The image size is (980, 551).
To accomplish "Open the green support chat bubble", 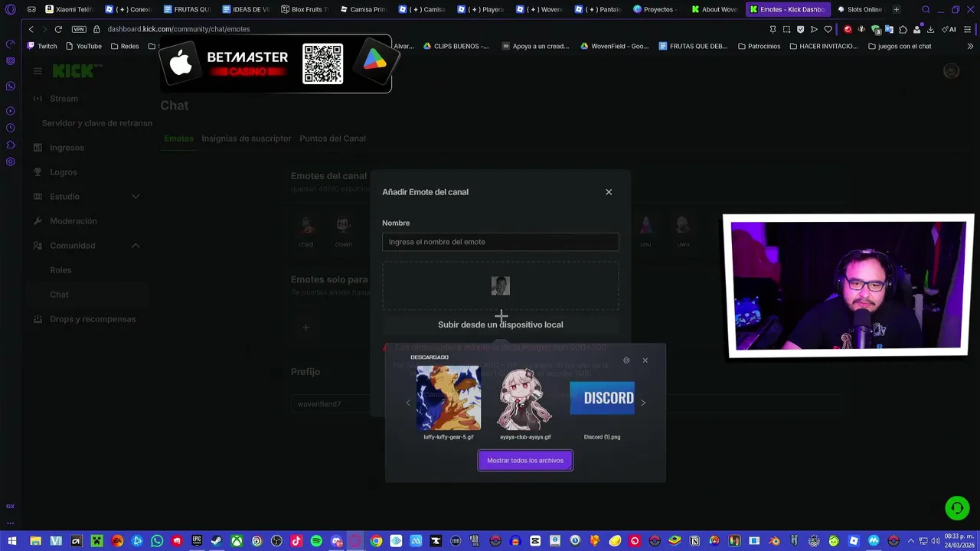I will tap(957, 508).
